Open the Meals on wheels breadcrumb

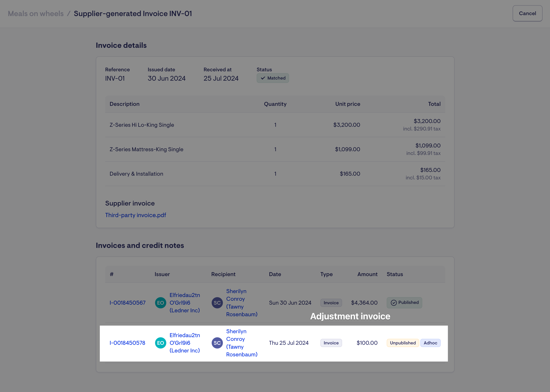point(36,13)
